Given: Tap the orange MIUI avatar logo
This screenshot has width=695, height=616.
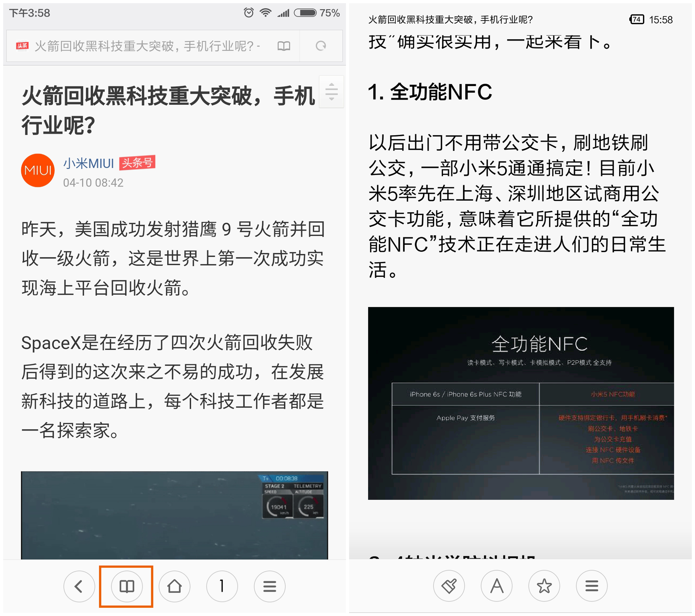Looking at the screenshot, I should tap(38, 170).
